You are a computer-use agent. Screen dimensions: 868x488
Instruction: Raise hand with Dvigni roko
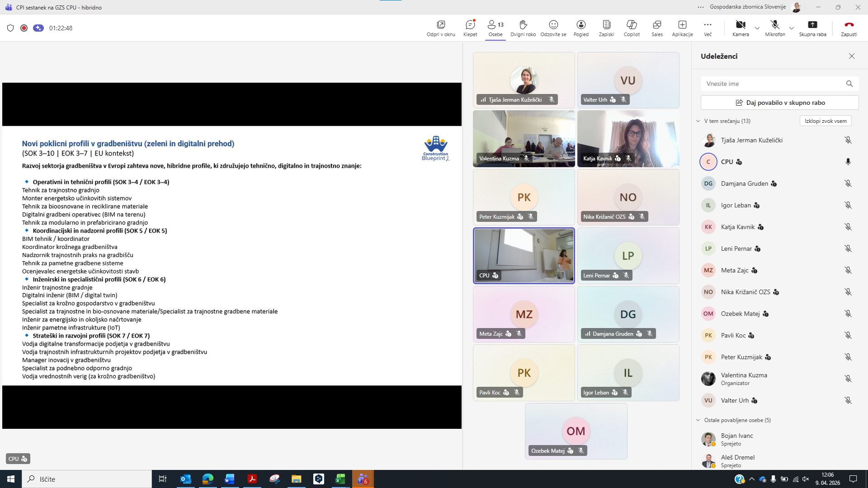[x=523, y=28]
